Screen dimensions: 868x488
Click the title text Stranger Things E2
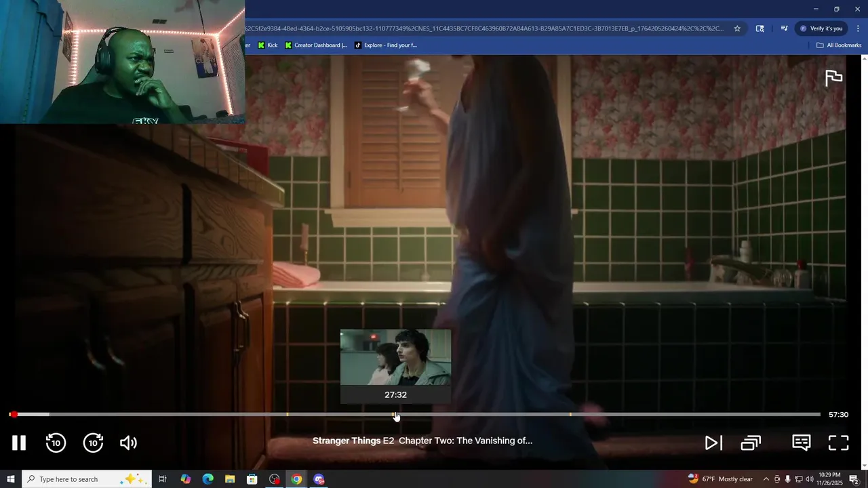click(353, 441)
